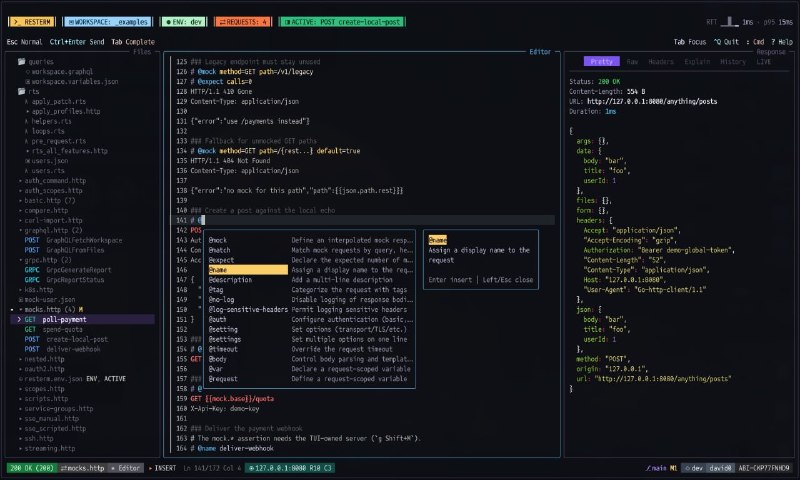Click the REQUESTS: 4 badge
The width and height of the screenshot is (800, 480).
(243, 22)
